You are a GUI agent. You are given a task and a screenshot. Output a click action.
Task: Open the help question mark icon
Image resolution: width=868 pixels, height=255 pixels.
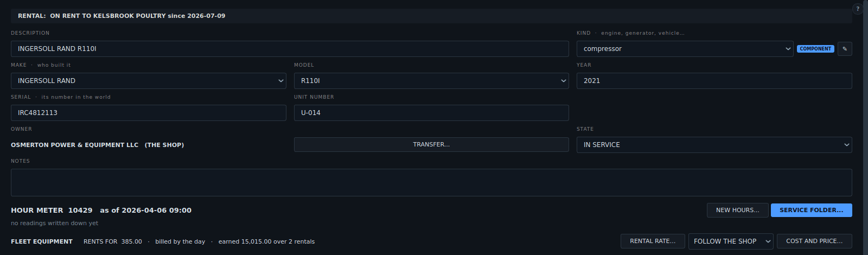[x=858, y=9]
